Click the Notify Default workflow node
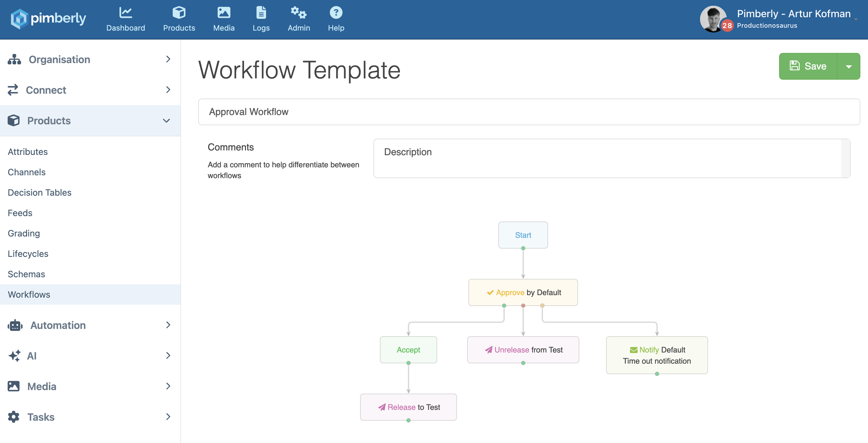Screen dimensions: 868x443 [656, 355]
